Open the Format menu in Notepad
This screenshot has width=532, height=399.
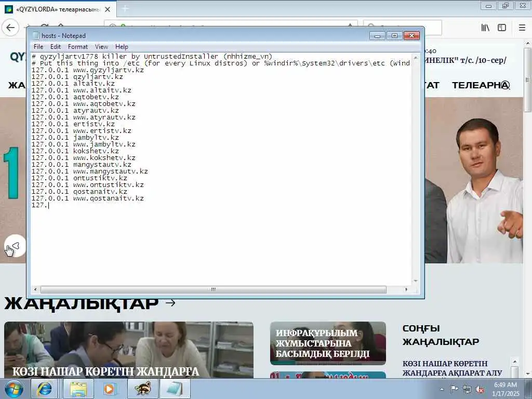point(78,47)
